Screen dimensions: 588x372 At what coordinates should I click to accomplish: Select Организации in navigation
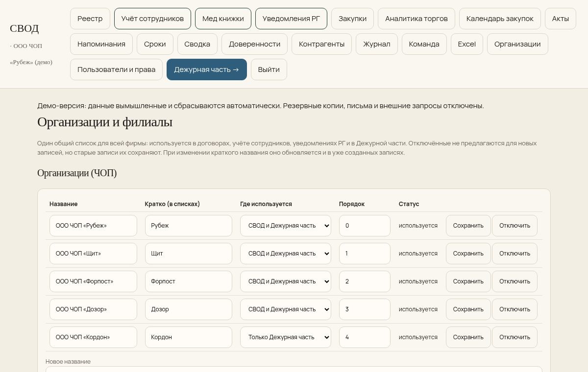tap(517, 44)
